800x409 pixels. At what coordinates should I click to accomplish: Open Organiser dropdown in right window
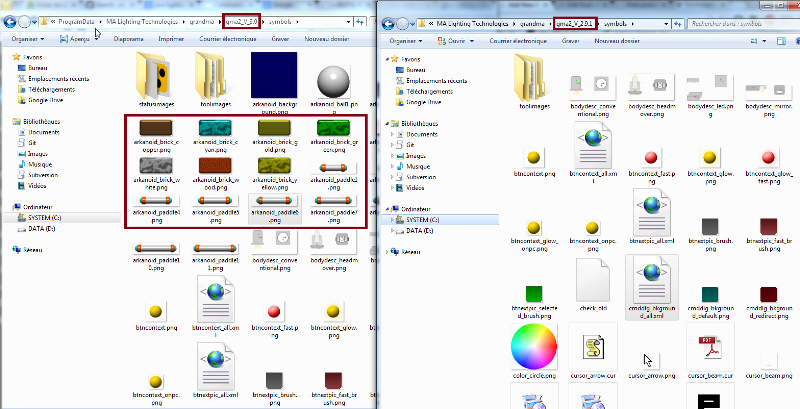(406, 40)
